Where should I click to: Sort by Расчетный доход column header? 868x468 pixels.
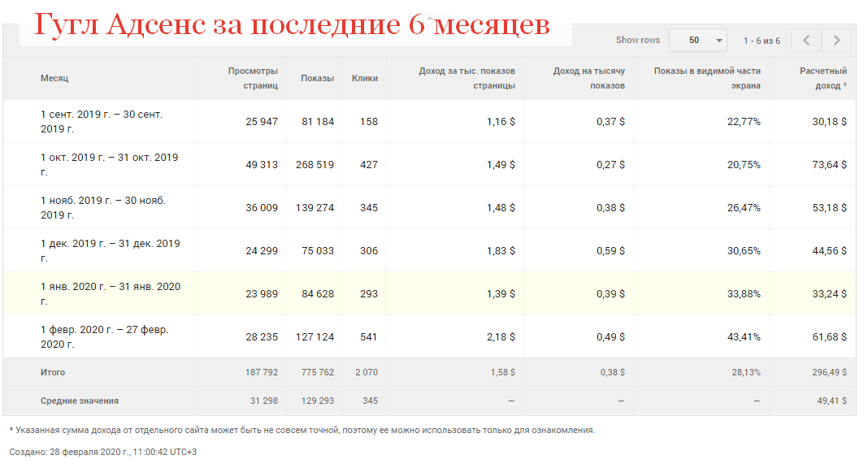[822, 78]
